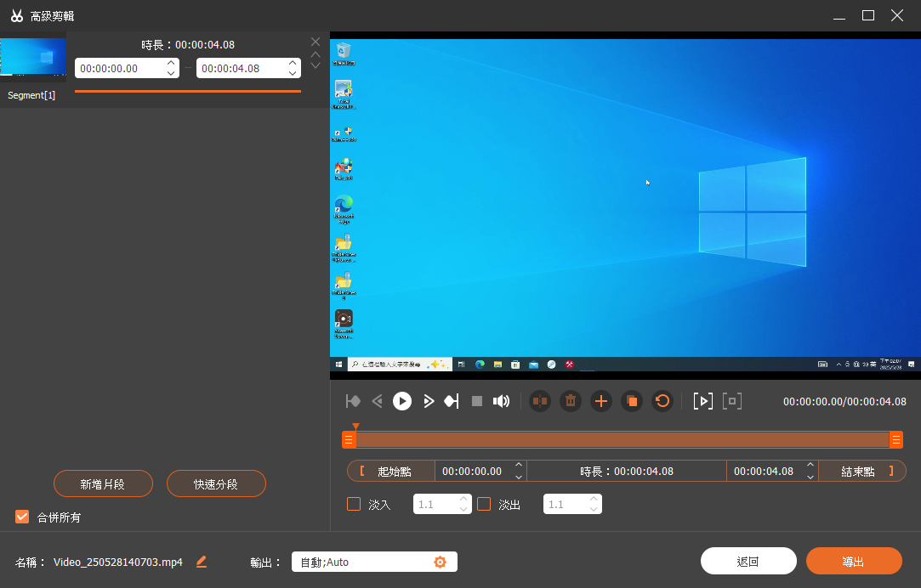Image resolution: width=921 pixels, height=588 pixels.
Task: Move Segment[1] up in the list
Action: point(316,54)
